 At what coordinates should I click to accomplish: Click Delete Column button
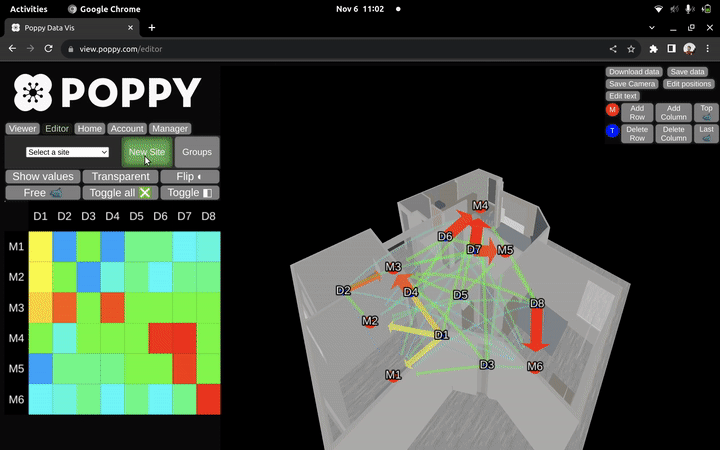[x=673, y=134]
